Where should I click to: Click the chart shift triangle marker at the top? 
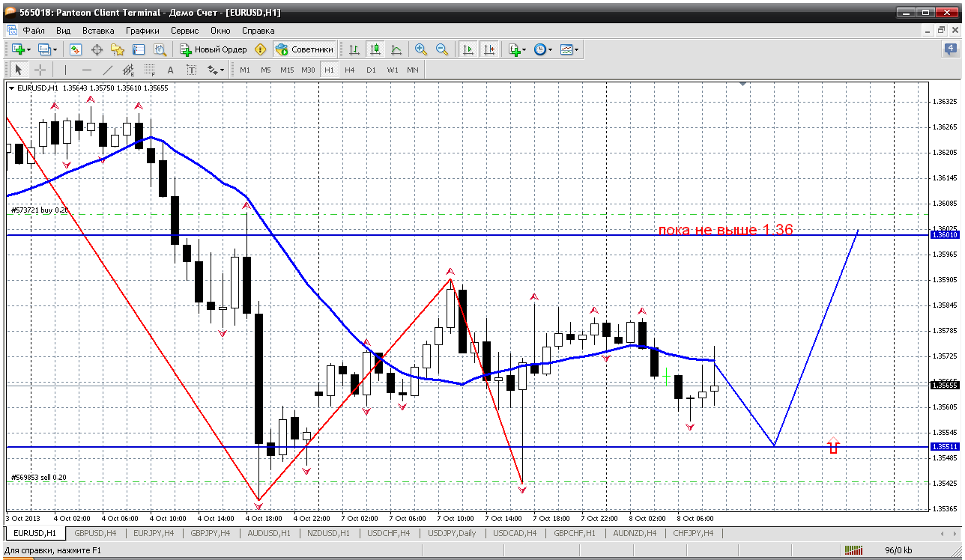click(x=742, y=85)
